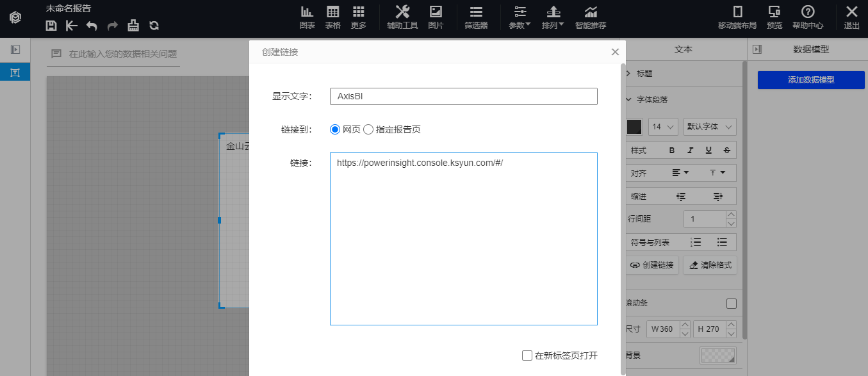Undo the last action

[92, 26]
